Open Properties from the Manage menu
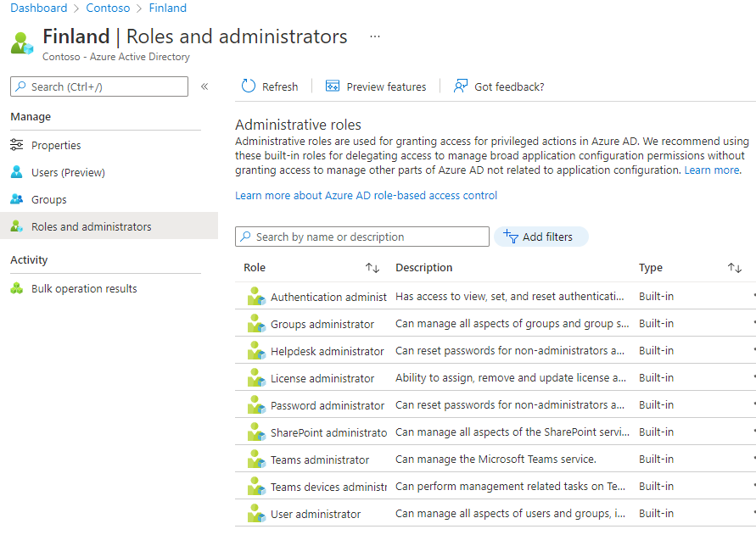The width and height of the screenshot is (756, 546). pyautogui.click(x=56, y=145)
